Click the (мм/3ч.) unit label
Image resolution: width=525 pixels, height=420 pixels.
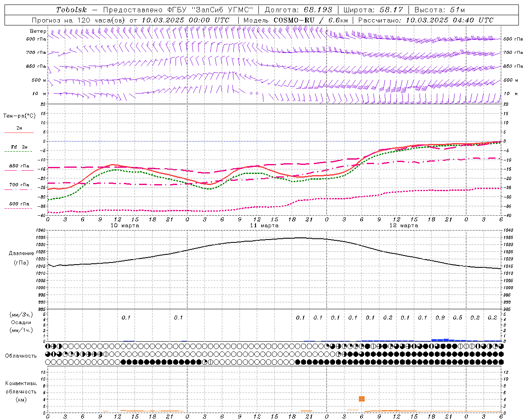tap(21, 315)
